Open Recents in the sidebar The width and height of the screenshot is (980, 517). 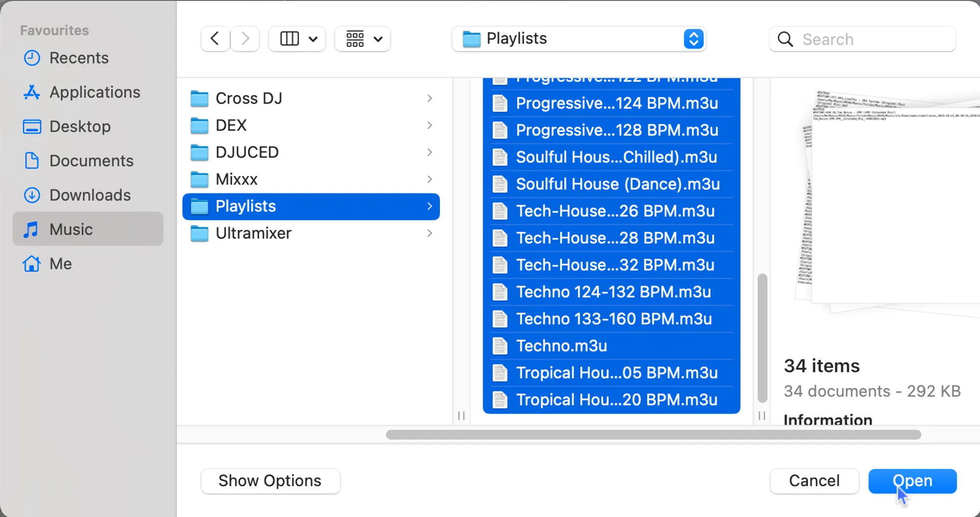(x=79, y=58)
